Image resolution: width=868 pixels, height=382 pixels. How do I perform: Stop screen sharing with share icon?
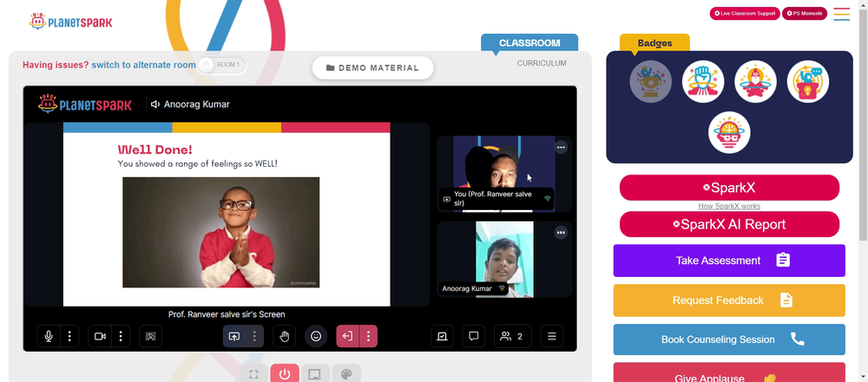coord(234,336)
